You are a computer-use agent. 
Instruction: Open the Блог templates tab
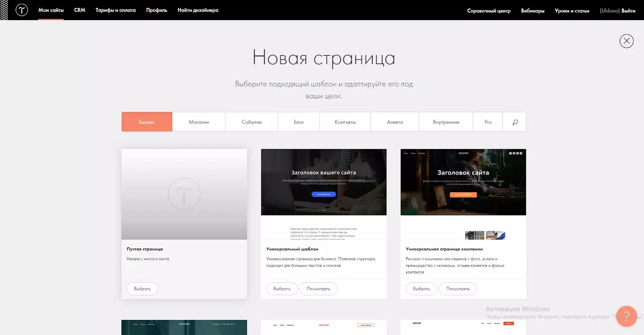tap(299, 122)
